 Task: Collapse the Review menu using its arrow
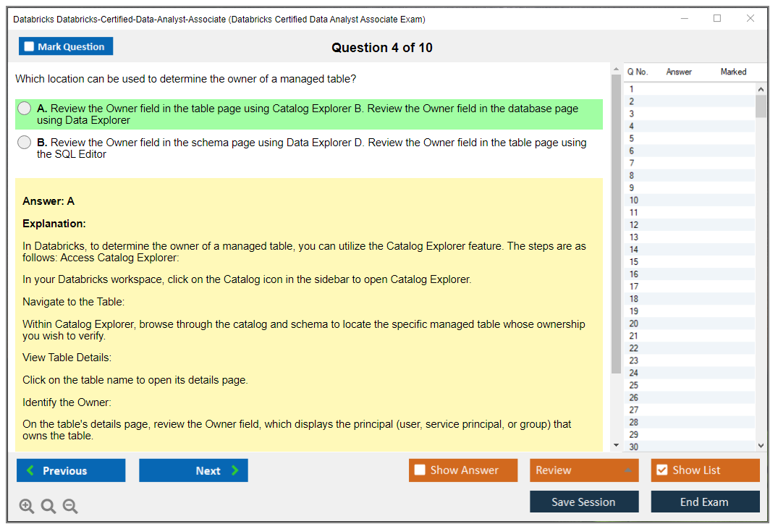pyautogui.click(x=629, y=470)
